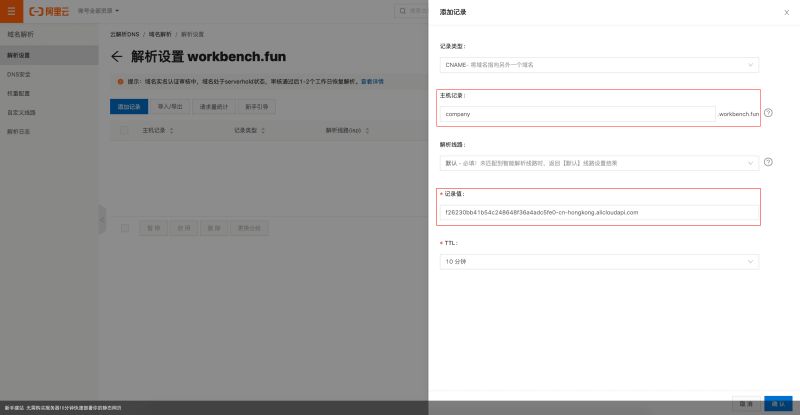
Task: Sort by the 记录类型 column arrows
Action: pos(263,131)
